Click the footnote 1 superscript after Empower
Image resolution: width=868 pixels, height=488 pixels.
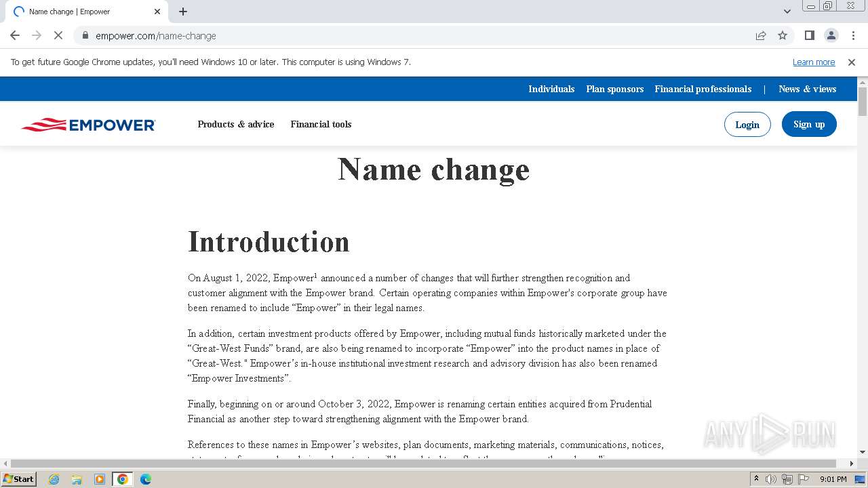click(315, 275)
